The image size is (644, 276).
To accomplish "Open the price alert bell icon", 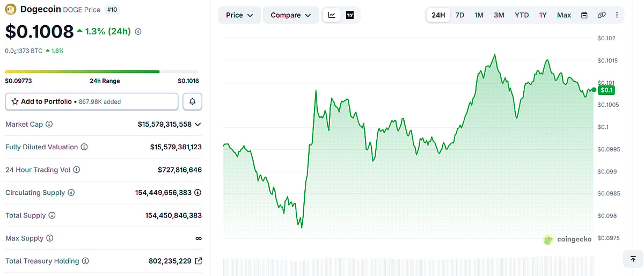I will (193, 101).
